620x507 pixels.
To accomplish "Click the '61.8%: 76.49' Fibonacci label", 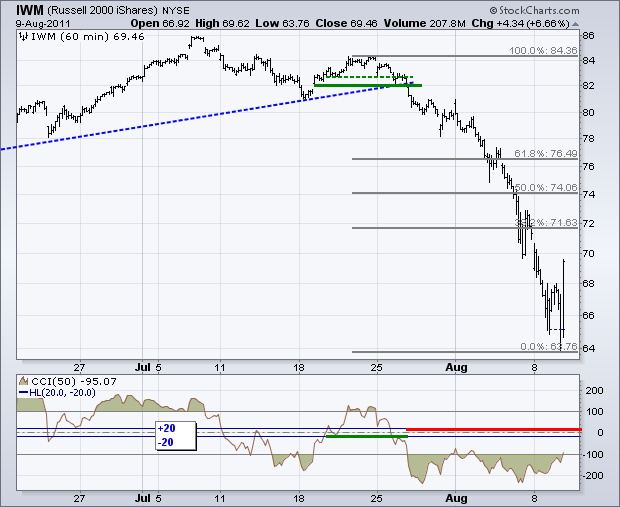I will tap(546, 153).
